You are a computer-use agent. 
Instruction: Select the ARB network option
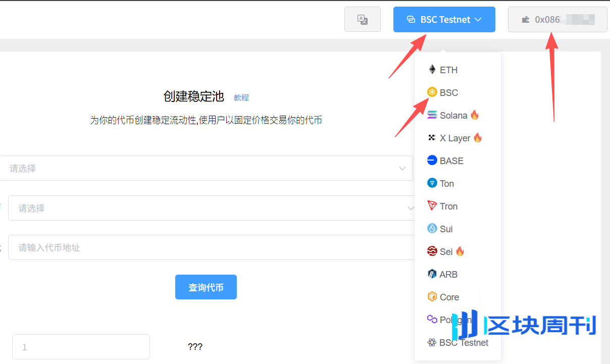[448, 274]
